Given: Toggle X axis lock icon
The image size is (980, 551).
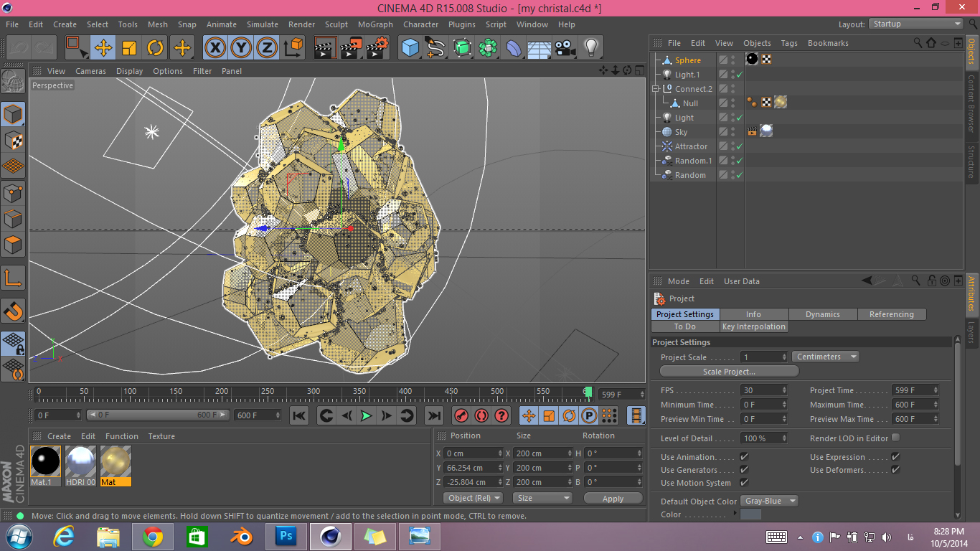Looking at the screenshot, I should pyautogui.click(x=215, y=48).
